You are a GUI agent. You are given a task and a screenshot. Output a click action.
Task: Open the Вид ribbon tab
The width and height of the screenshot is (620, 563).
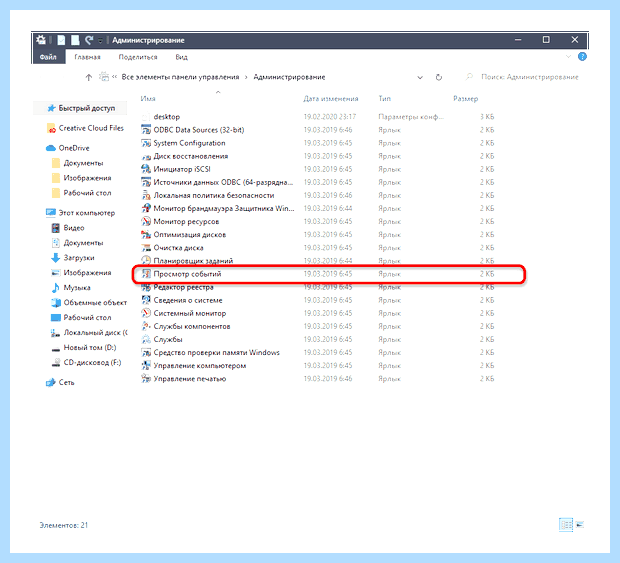[181, 57]
